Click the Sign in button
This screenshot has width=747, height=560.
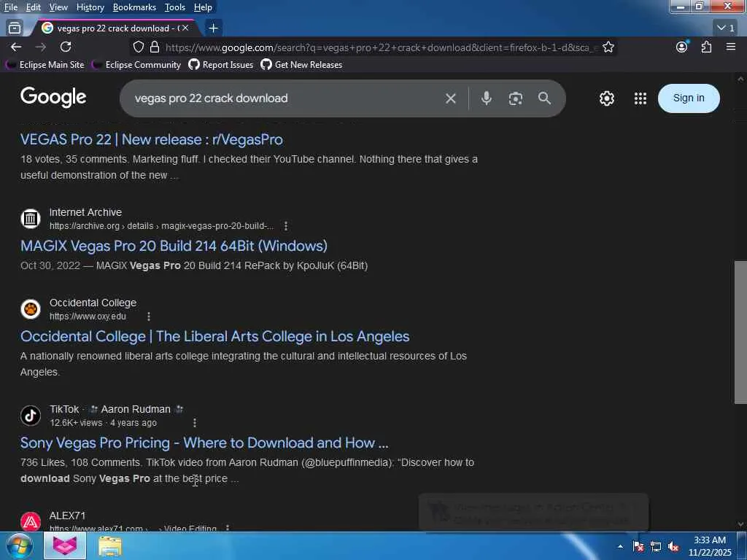point(689,98)
